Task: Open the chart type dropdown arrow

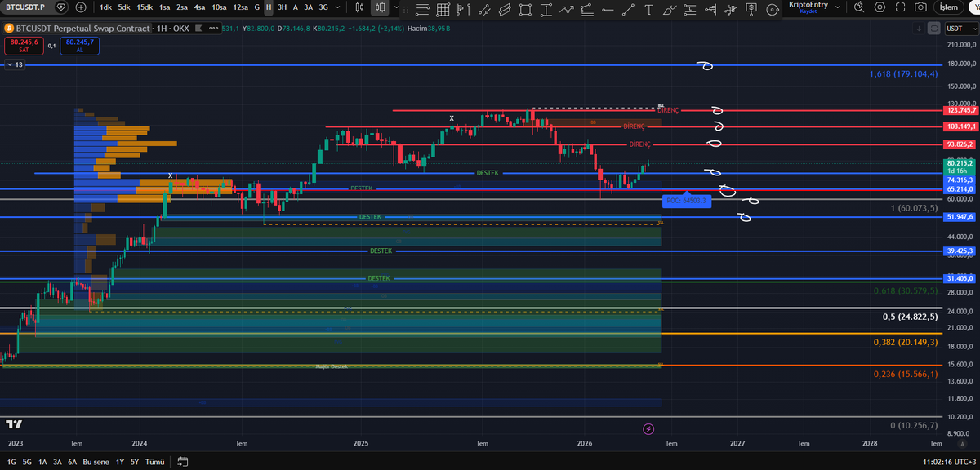Action: pos(396,7)
